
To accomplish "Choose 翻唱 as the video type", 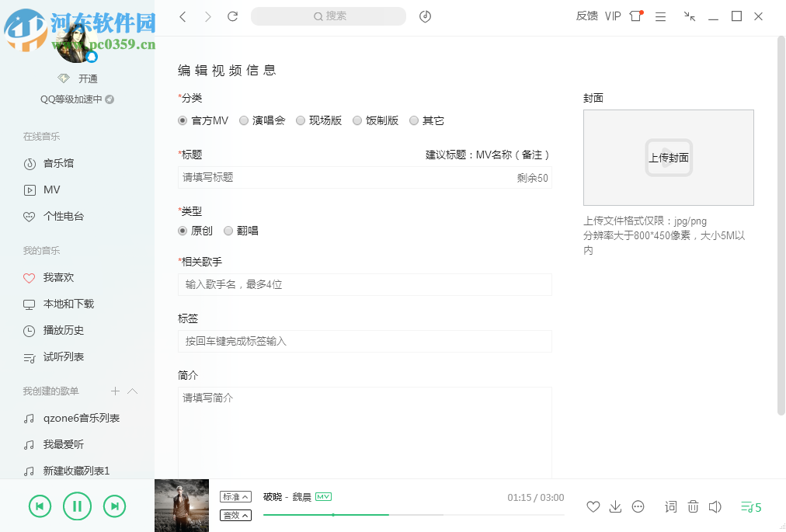I will pos(227,231).
